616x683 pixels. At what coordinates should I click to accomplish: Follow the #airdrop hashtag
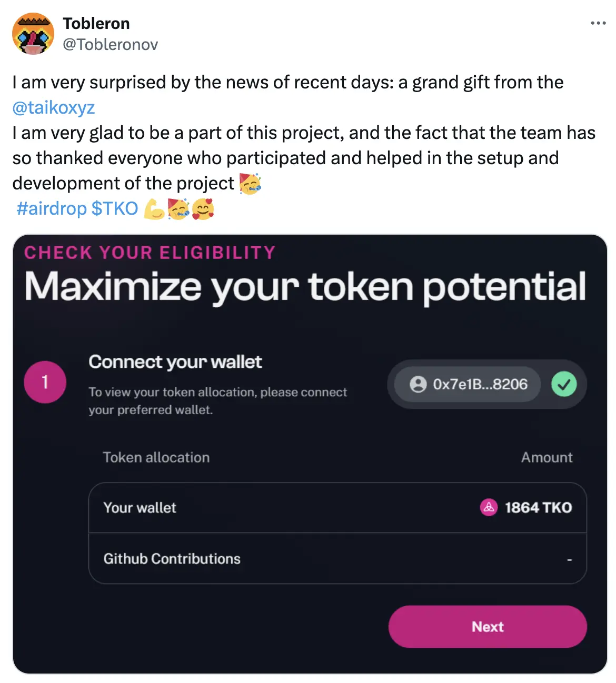pyautogui.click(x=52, y=208)
